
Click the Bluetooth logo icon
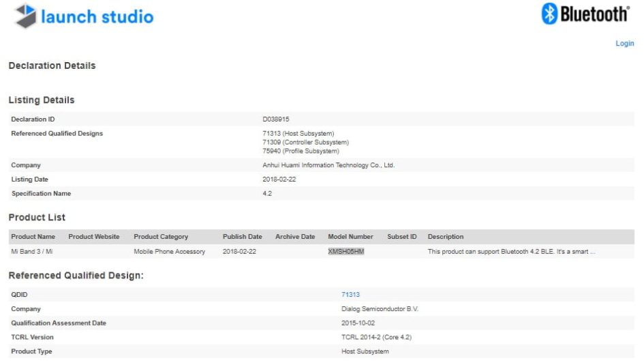tap(549, 14)
